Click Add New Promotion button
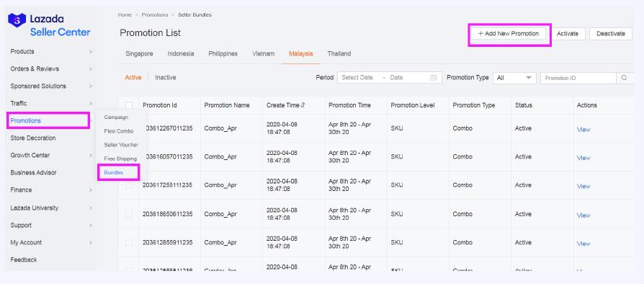 tap(509, 34)
